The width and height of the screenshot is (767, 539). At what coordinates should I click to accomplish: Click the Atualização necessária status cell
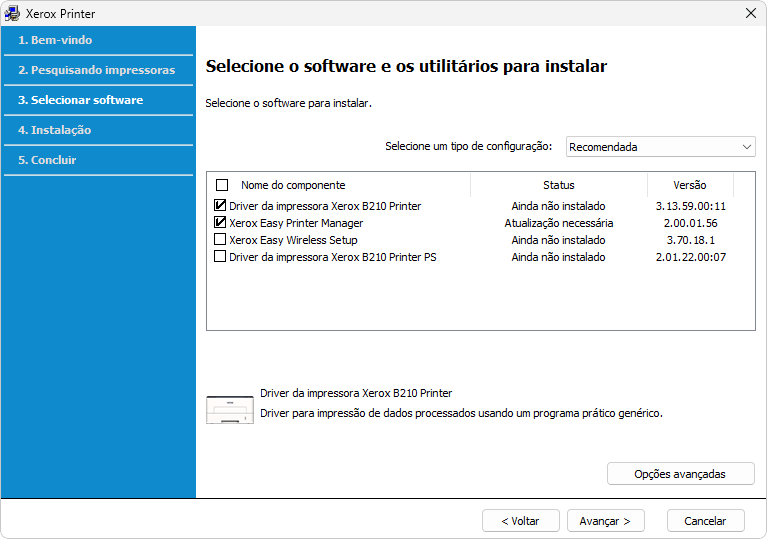559,223
